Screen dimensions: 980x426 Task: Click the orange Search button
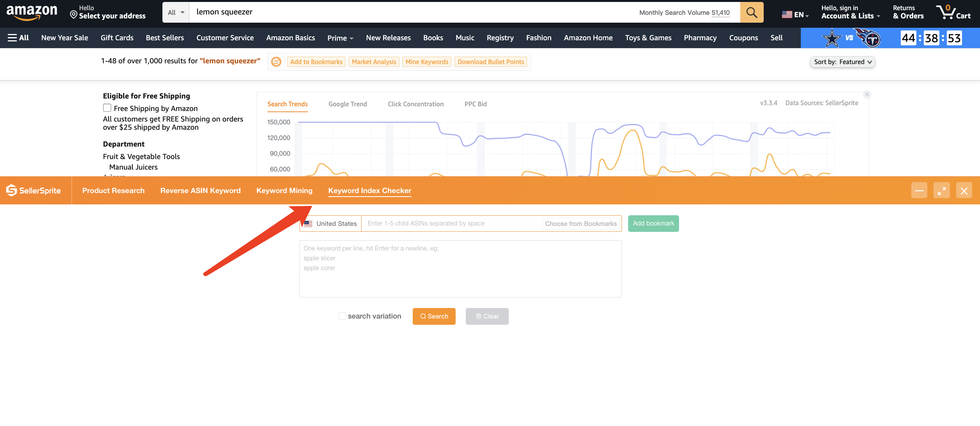434,316
